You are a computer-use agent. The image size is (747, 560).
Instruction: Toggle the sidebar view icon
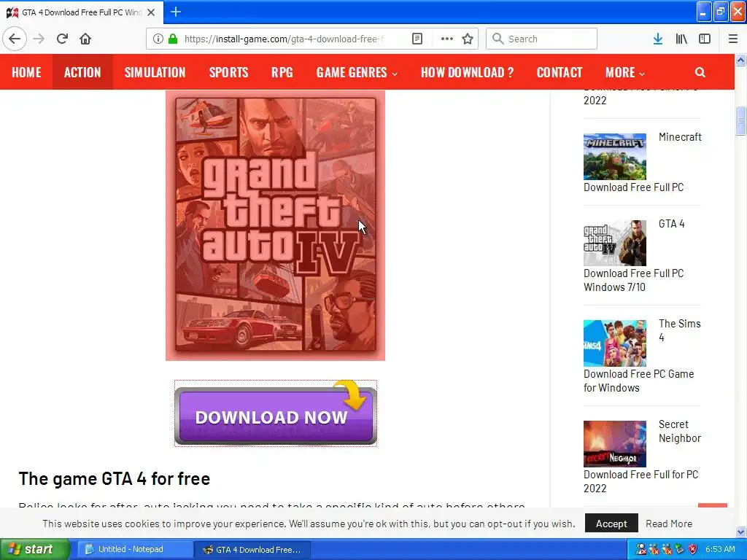point(705,39)
